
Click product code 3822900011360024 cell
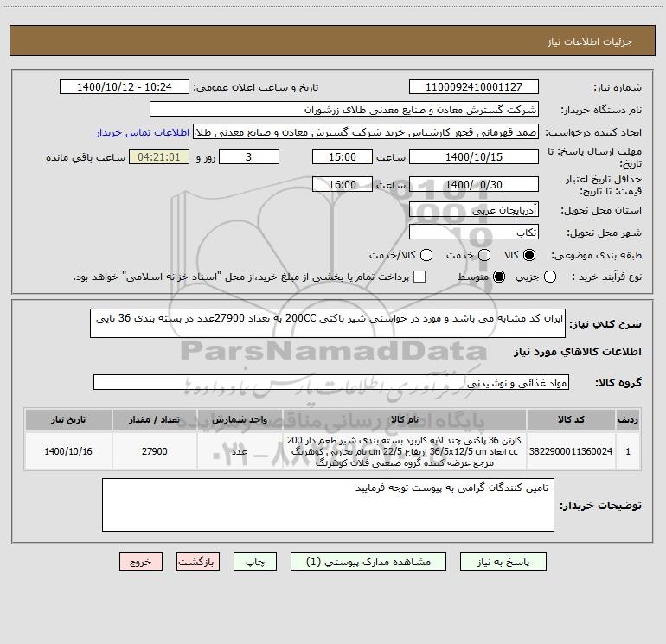point(571,451)
